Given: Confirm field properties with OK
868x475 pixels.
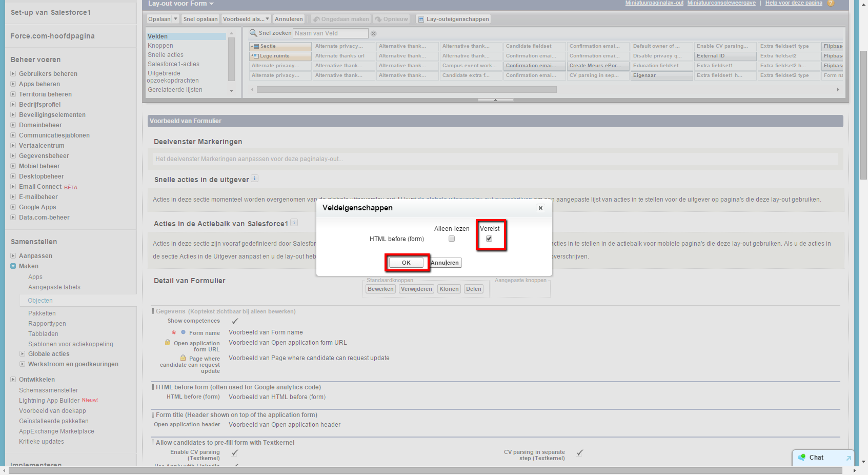Looking at the screenshot, I should point(406,263).
